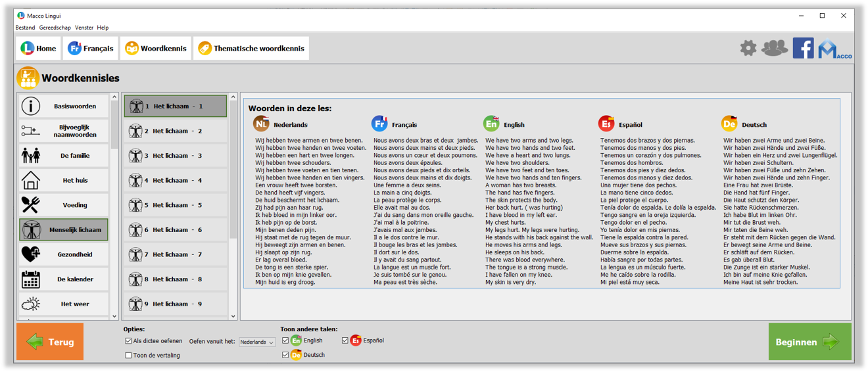This screenshot has width=868, height=372.
Task: Choose the Het huis category
Action: click(x=63, y=180)
